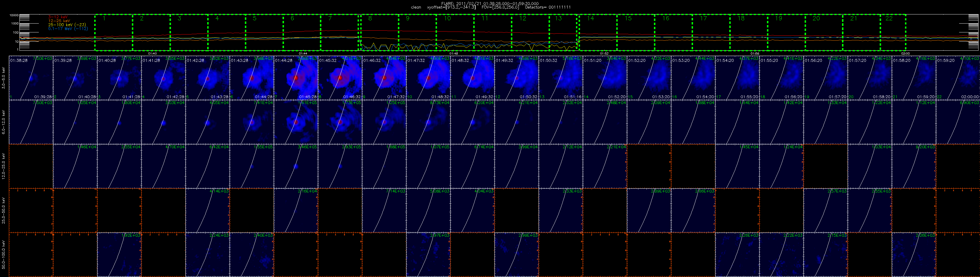Open the 6.0-12.0 keV image with peak 6.90E+03

(x=958, y=122)
